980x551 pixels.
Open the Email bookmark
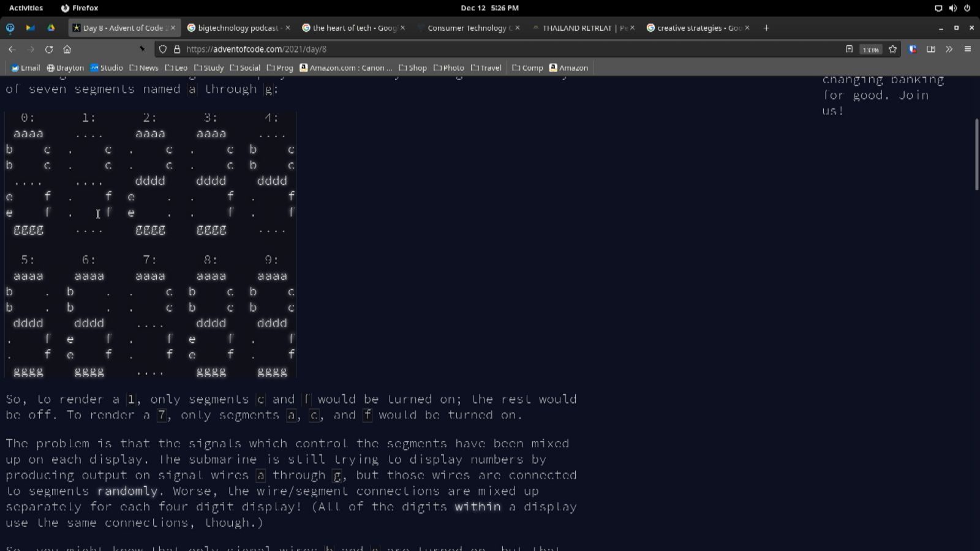coord(26,68)
